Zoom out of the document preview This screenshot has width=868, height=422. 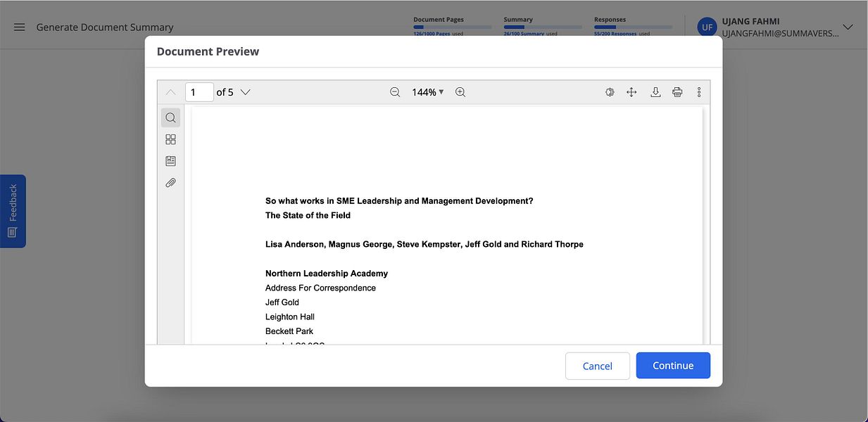(395, 92)
